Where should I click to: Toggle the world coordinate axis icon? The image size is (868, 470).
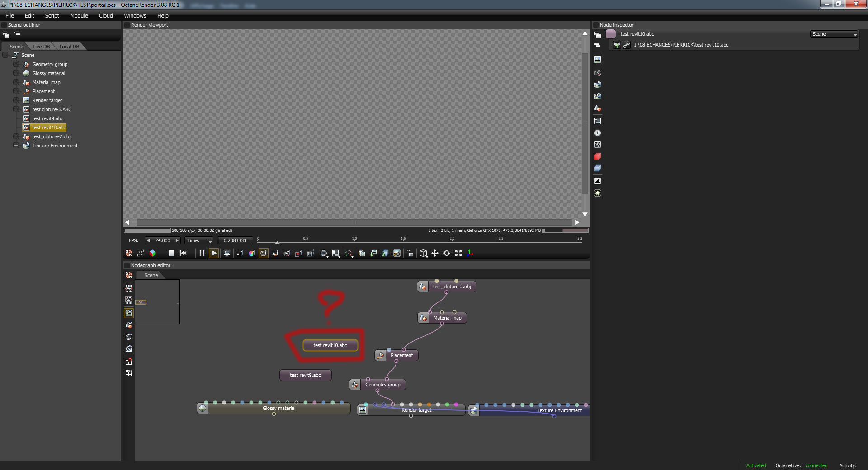tap(470, 253)
